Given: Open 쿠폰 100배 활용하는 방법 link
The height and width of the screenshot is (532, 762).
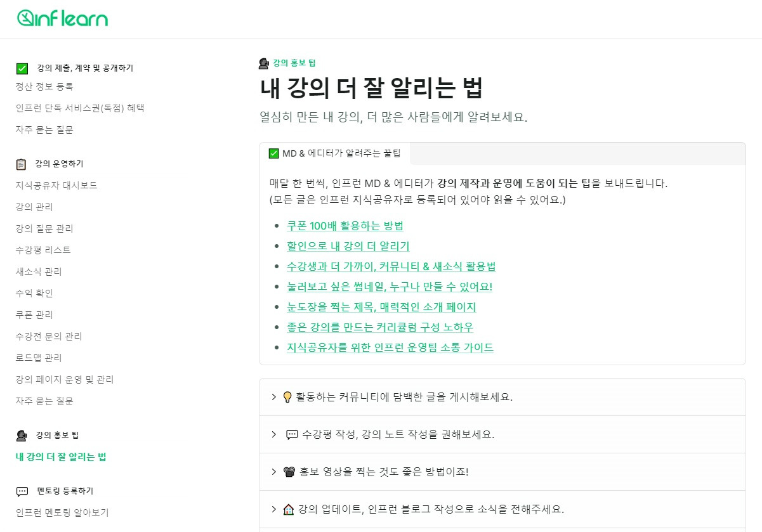Looking at the screenshot, I should 345,226.
